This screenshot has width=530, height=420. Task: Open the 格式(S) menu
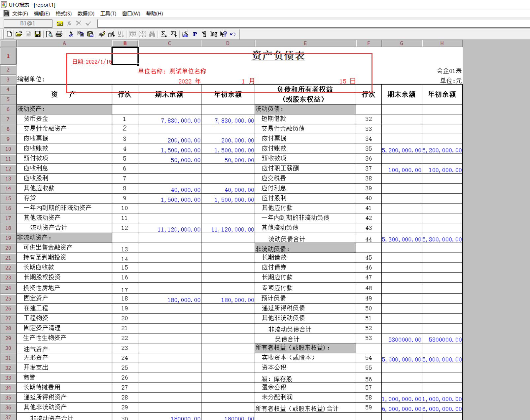63,14
